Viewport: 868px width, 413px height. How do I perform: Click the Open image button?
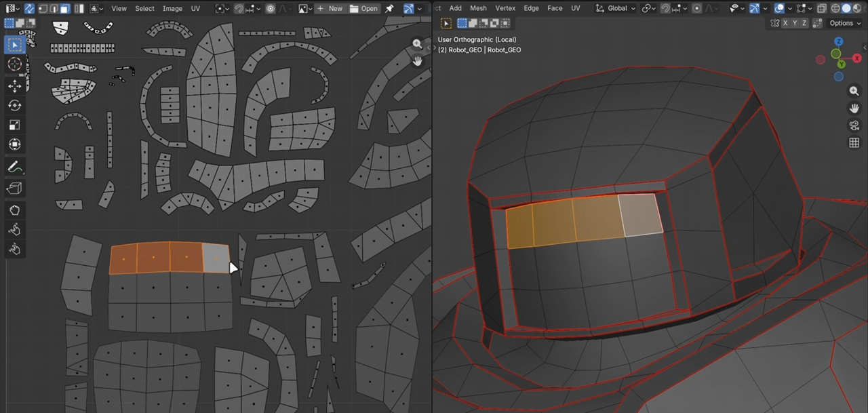pyautogui.click(x=364, y=9)
